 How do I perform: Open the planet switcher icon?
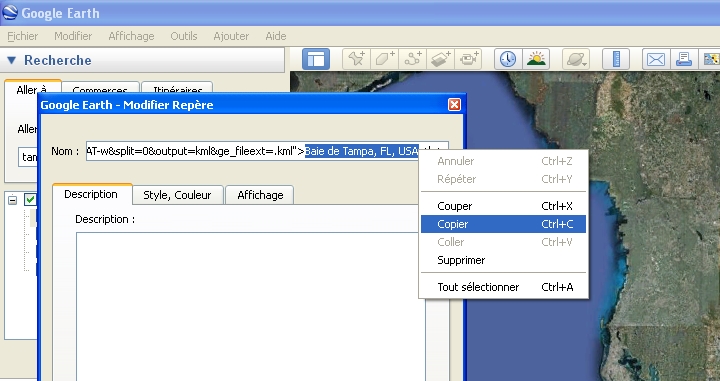(x=576, y=59)
